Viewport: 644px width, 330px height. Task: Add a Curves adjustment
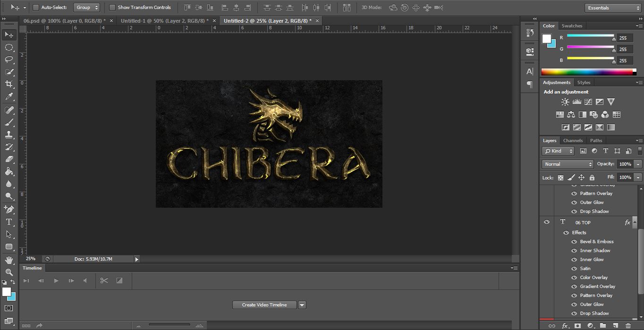pos(588,102)
